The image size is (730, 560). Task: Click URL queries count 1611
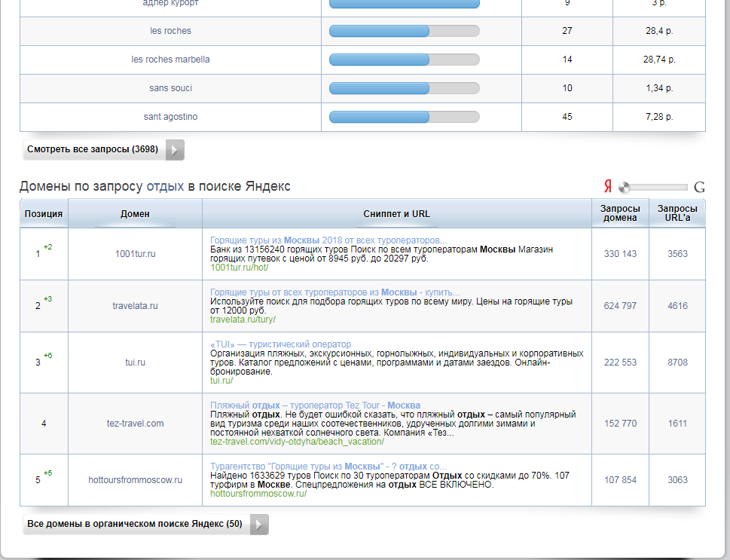point(677,424)
